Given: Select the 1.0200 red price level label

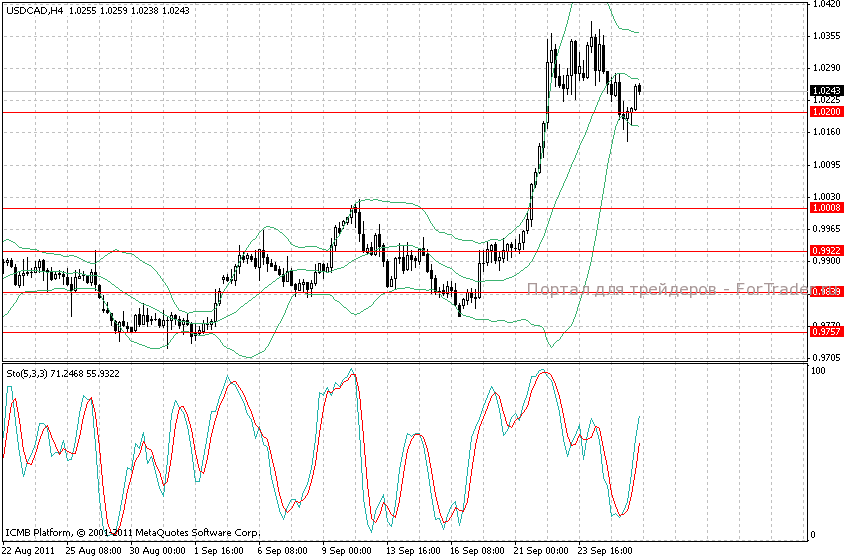Looking at the screenshot, I should tap(826, 112).
